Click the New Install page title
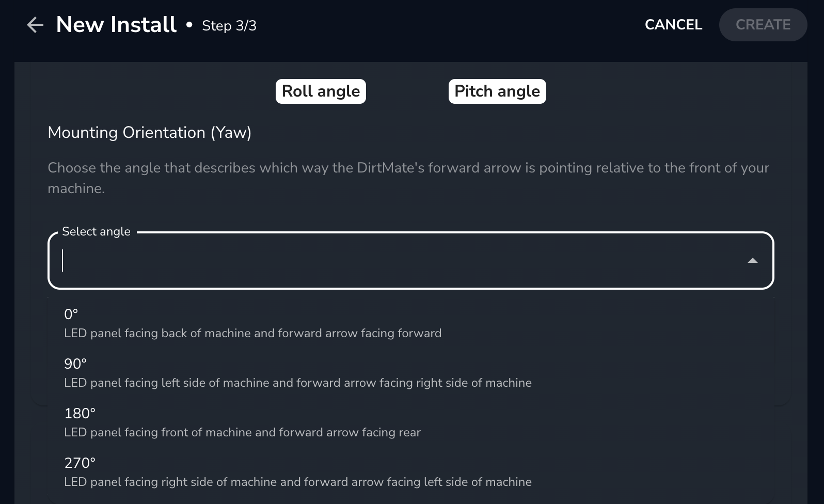Screen dimensions: 824x504 tap(116, 25)
